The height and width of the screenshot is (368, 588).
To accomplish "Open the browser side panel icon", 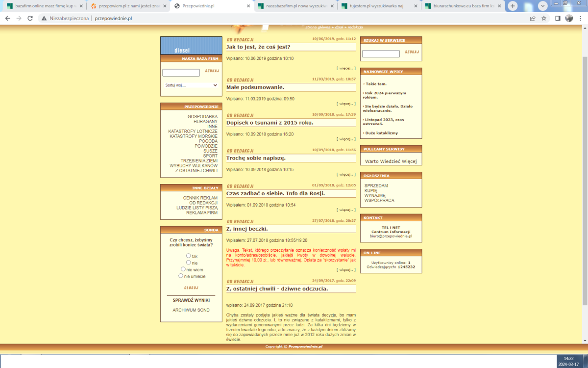I will click(x=558, y=18).
